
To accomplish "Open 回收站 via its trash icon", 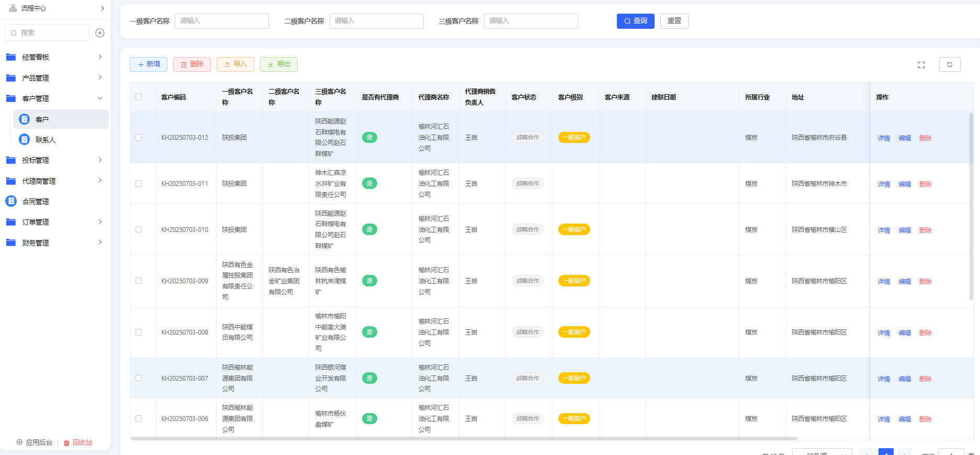I will tap(66, 443).
